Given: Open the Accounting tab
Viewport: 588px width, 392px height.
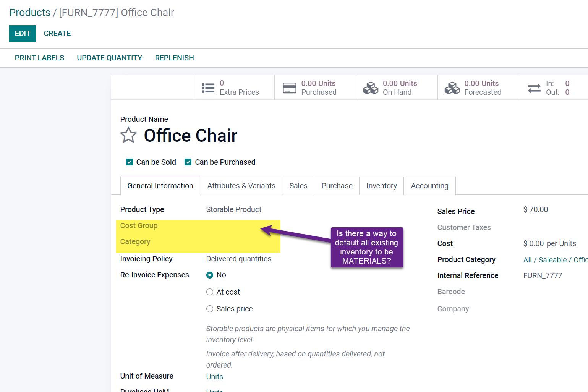Looking at the screenshot, I should coord(429,186).
